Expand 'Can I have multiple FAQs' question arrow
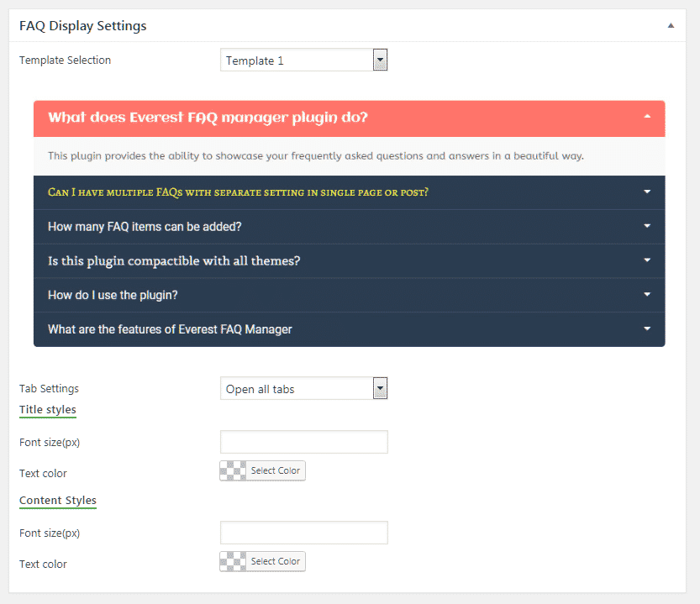The height and width of the screenshot is (604, 700). click(x=647, y=192)
